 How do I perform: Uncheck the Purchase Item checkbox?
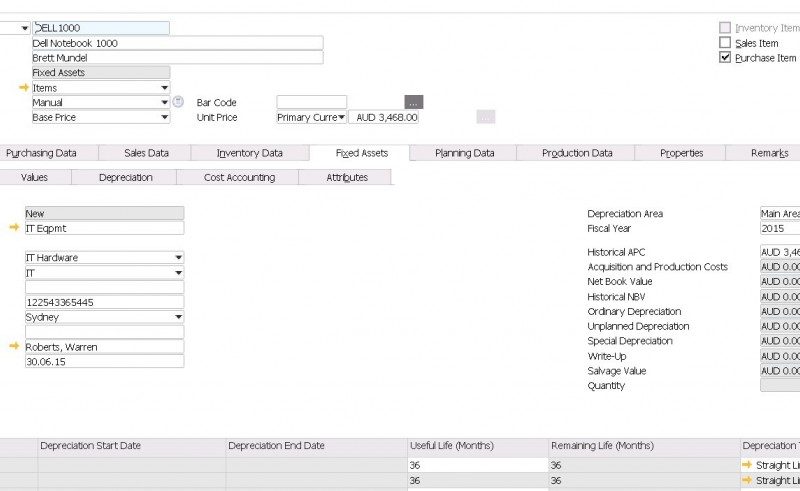coord(724,57)
